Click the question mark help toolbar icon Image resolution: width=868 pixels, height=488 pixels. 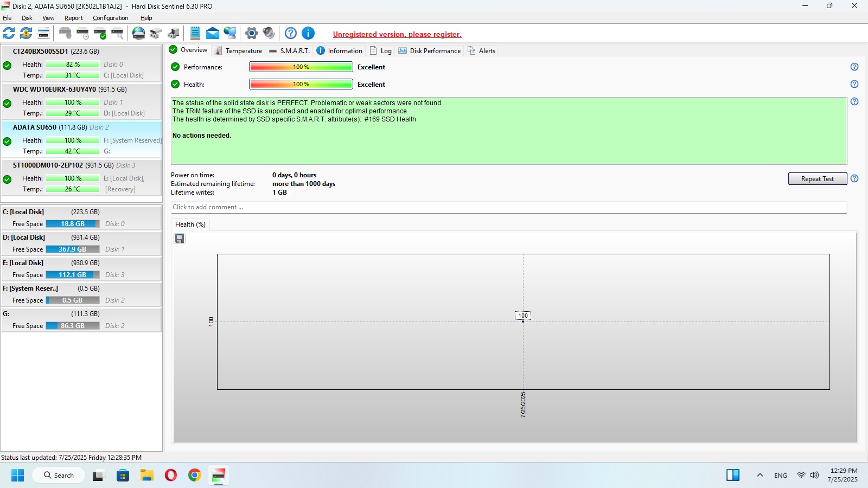click(291, 33)
